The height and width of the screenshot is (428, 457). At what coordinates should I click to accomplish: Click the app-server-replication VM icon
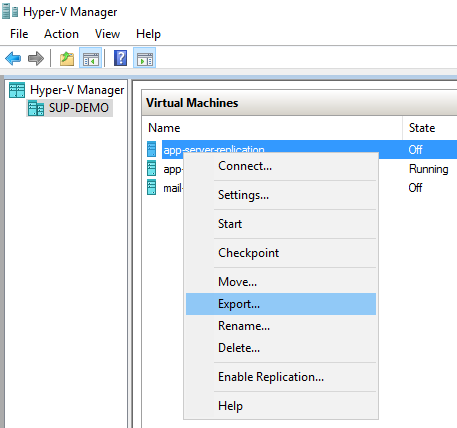coord(151,149)
